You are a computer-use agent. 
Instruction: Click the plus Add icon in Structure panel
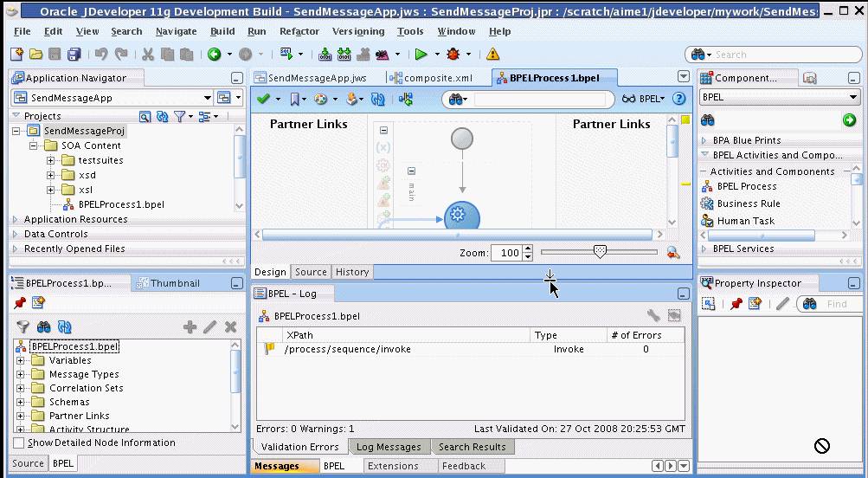190,326
